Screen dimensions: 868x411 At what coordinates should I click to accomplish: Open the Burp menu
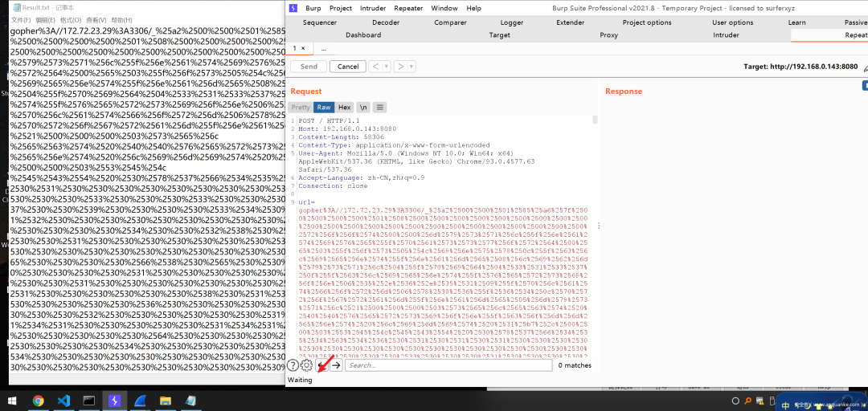313,8
